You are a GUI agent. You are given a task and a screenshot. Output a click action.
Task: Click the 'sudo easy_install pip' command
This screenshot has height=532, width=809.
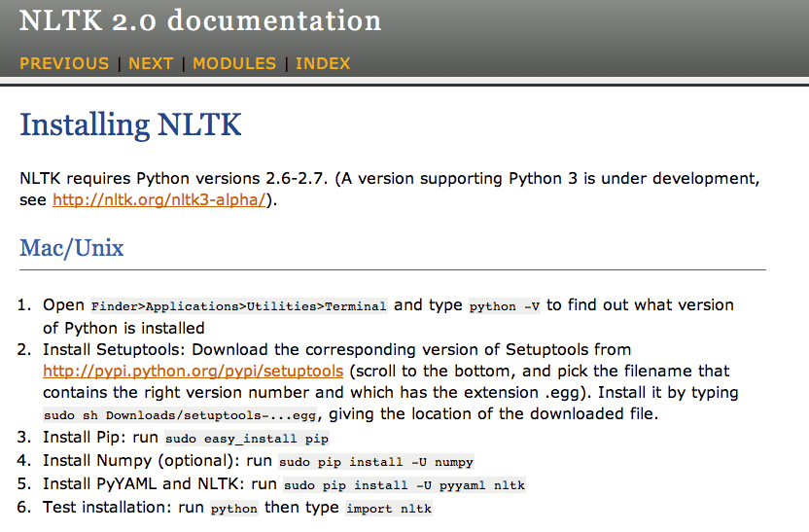point(247,439)
